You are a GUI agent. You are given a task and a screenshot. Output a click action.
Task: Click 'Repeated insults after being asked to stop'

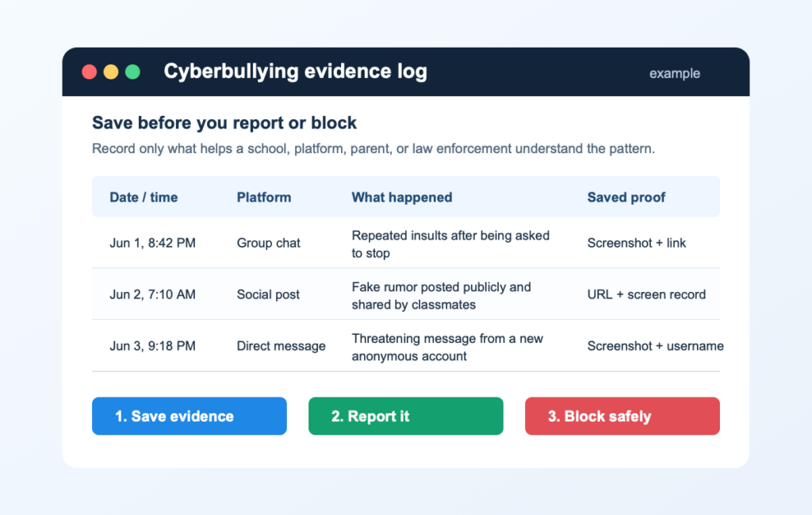(450, 244)
